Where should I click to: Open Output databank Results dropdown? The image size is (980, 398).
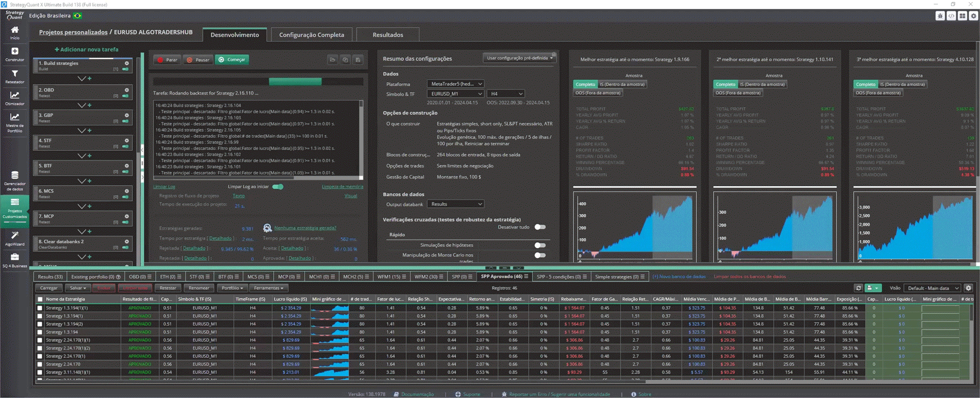click(455, 204)
